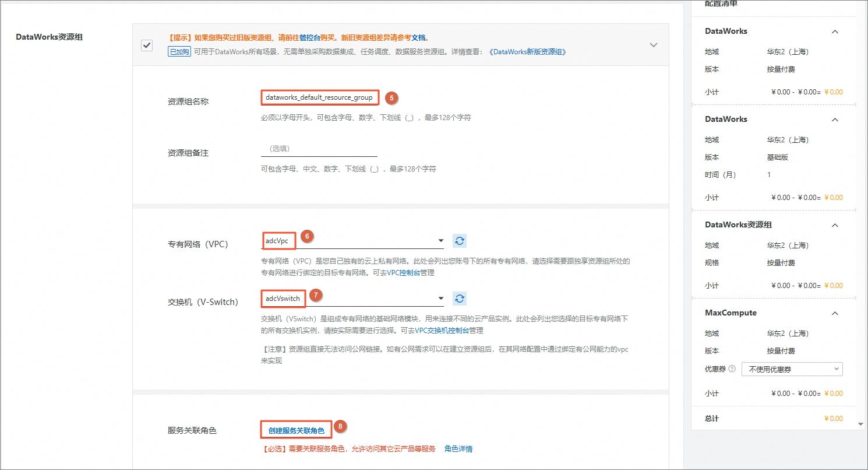Open the 专有网络 VPC dropdown

point(352,241)
